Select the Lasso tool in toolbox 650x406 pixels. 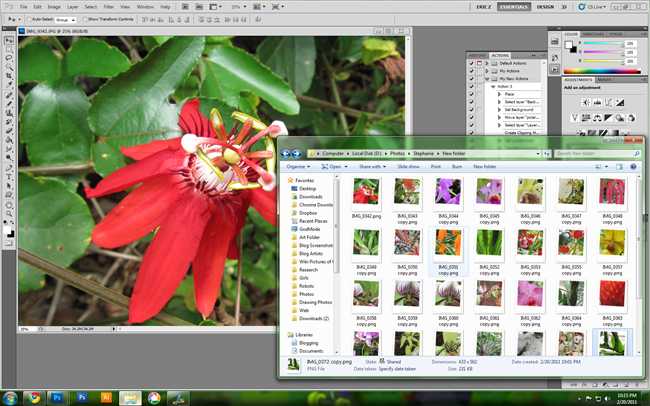pos(9,58)
